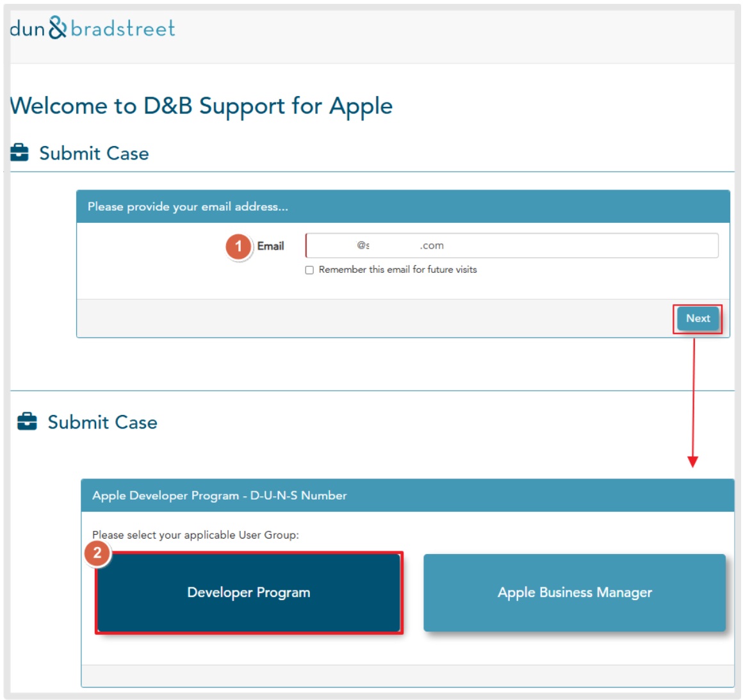This screenshot has width=743, height=700.
Task: Select the Developer Program user group
Action: [x=249, y=592]
